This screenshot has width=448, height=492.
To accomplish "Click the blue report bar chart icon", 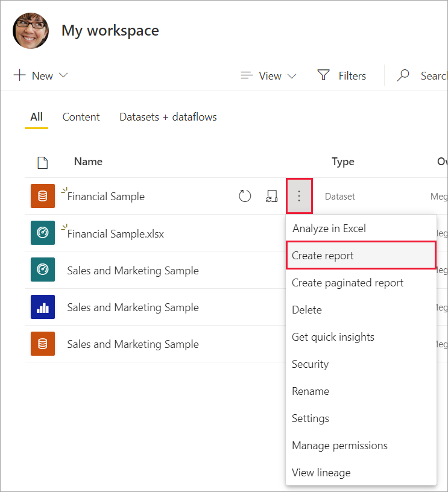I will pos(43,307).
